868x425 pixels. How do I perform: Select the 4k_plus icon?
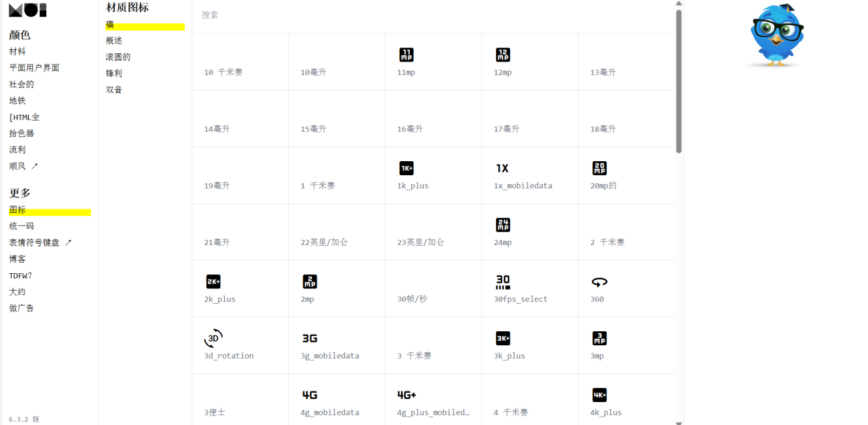tap(599, 395)
